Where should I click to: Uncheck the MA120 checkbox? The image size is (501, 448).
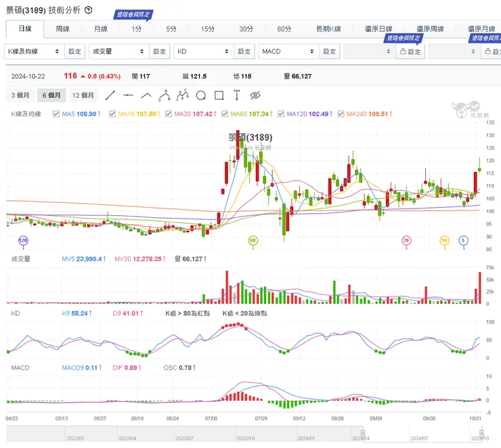point(281,114)
